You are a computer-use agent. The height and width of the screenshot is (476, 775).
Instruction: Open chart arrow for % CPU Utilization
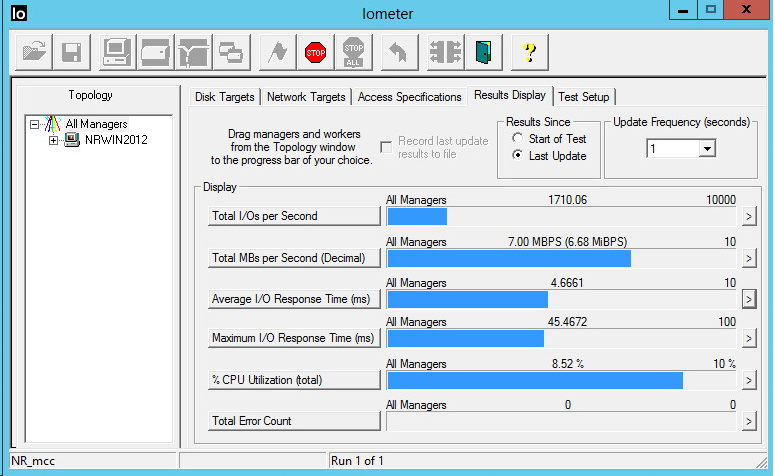pyautogui.click(x=749, y=381)
